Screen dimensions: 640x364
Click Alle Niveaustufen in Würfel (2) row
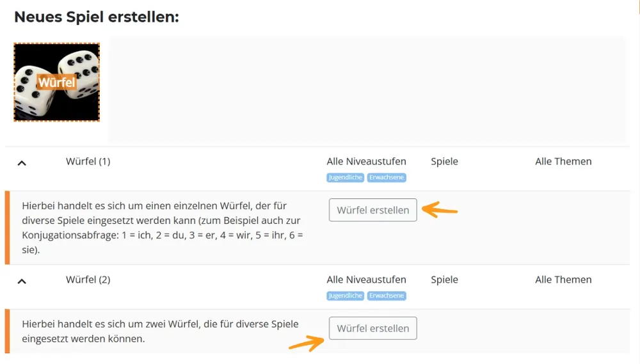pyautogui.click(x=366, y=280)
